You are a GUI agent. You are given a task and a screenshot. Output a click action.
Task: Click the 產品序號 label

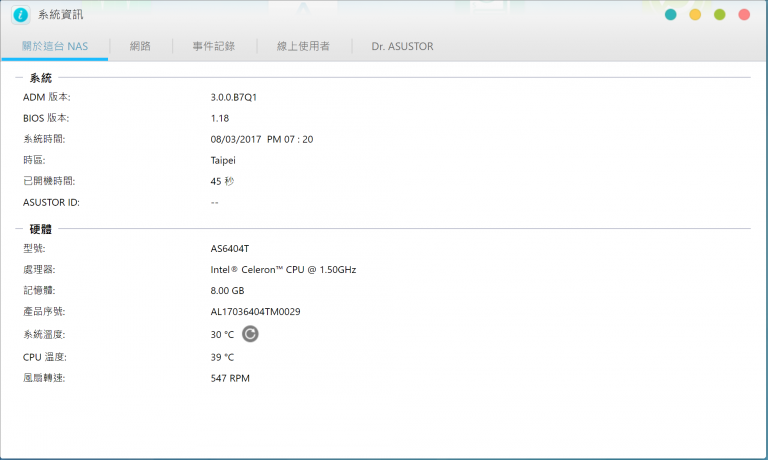pos(44,312)
